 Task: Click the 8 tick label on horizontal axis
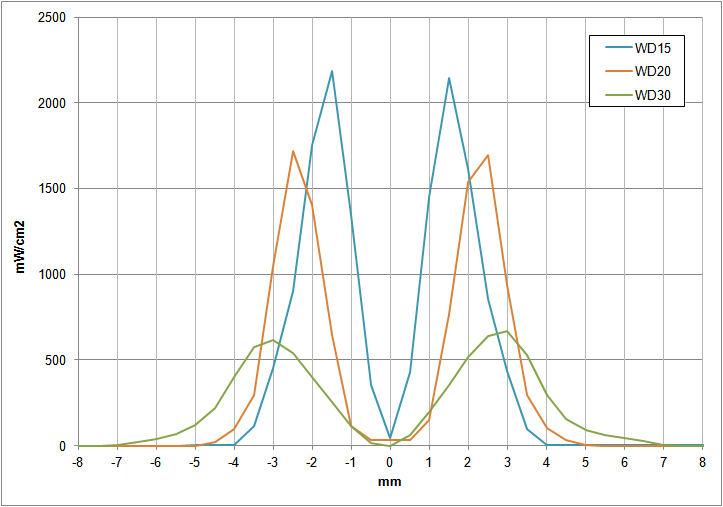[702, 461]
